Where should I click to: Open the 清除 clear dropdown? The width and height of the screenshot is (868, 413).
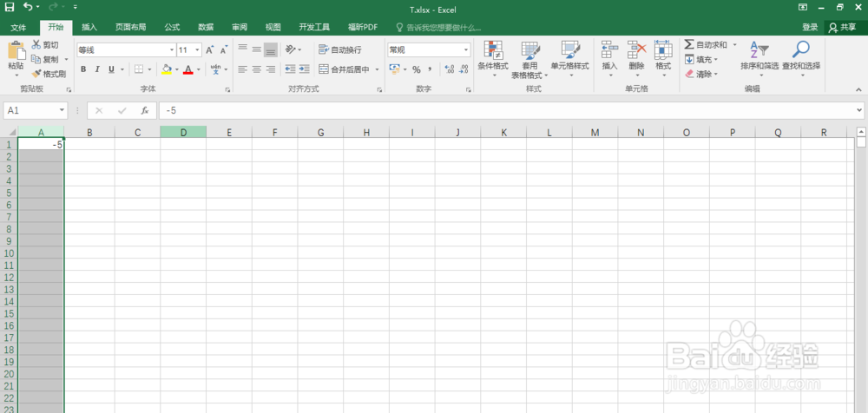(701, 74)
